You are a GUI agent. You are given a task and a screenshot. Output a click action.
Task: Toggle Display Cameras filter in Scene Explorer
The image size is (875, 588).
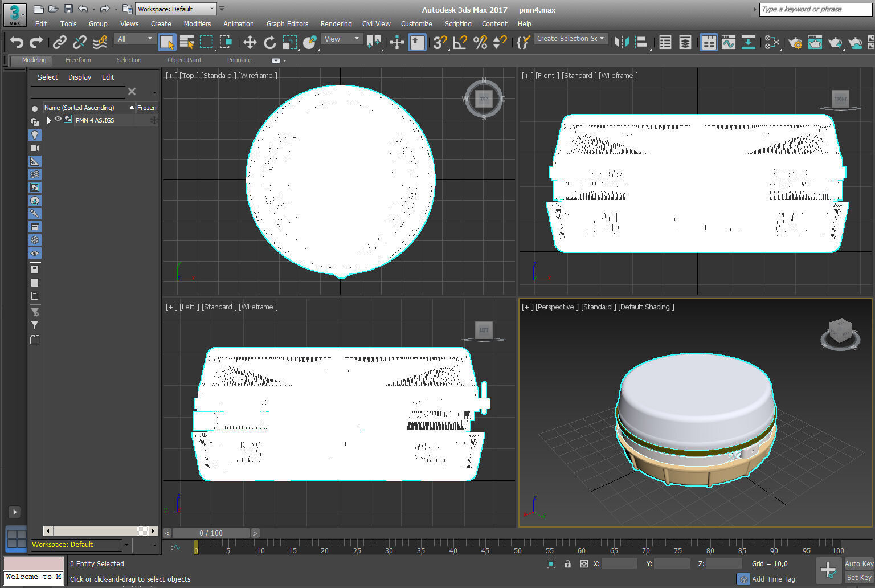(35, 148)
